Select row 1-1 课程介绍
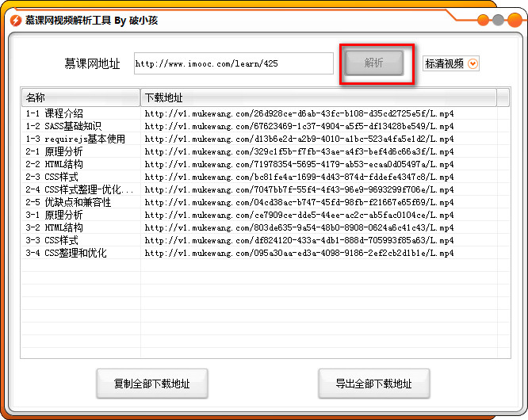The image size is (528, 420). pos(266,113)
